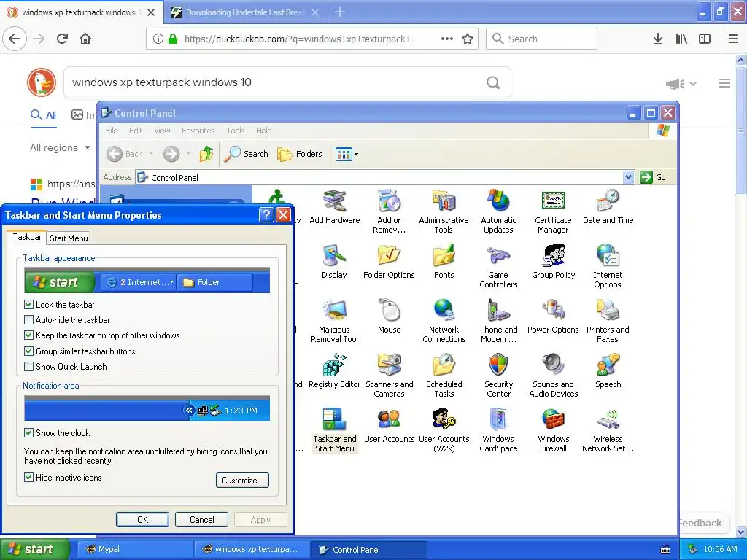This screenshot has width=747, height=560.
Task: Expand the Control Panel address bar dropdown
Action: (628, 177)
